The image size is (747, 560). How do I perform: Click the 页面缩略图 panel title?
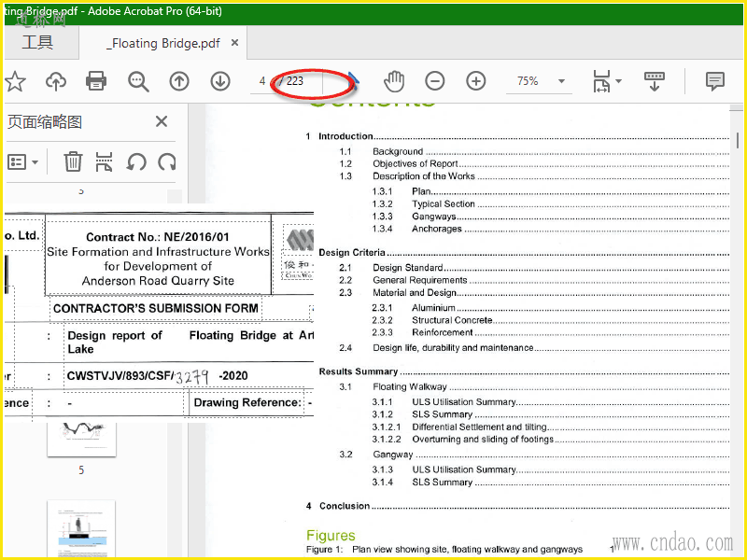(44, 122)
